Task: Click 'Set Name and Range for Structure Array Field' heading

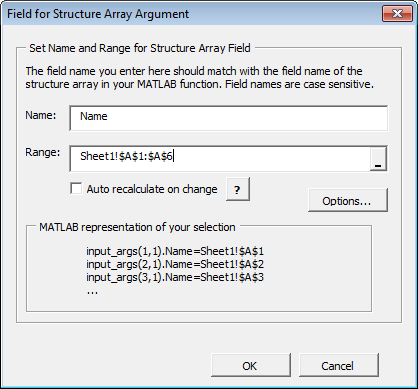Action: point(140,48)
